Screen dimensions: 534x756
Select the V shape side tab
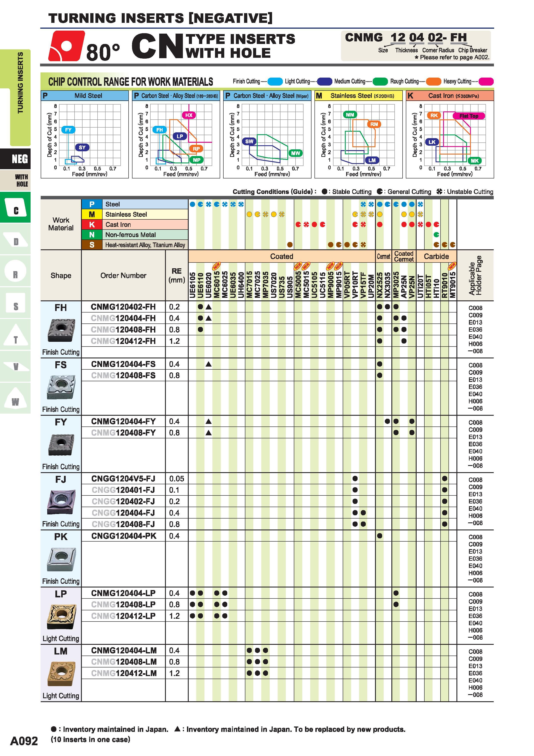[x=16, y=367]
